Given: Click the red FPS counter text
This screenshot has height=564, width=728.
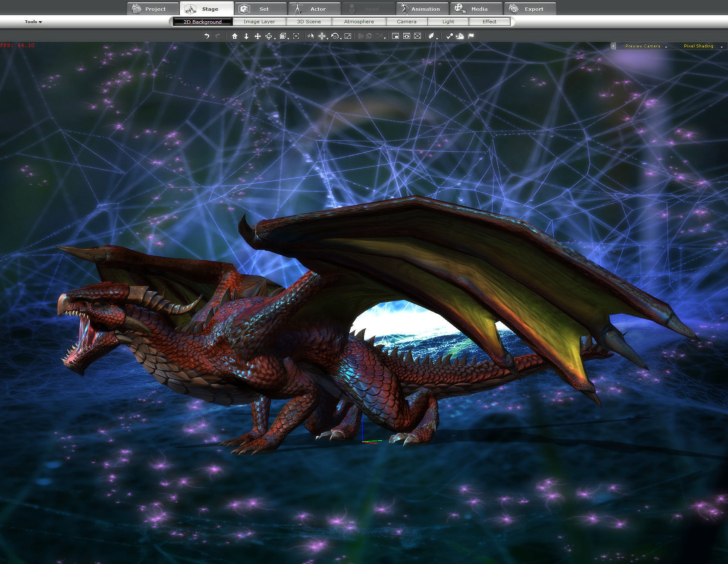Looking at the screenshot, I should tap(17, 45).
